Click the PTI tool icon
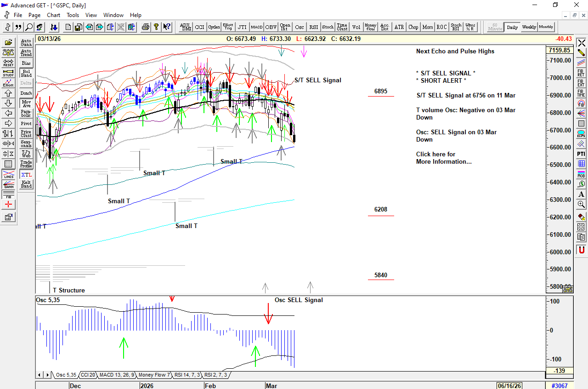 (x=582, y=154)
